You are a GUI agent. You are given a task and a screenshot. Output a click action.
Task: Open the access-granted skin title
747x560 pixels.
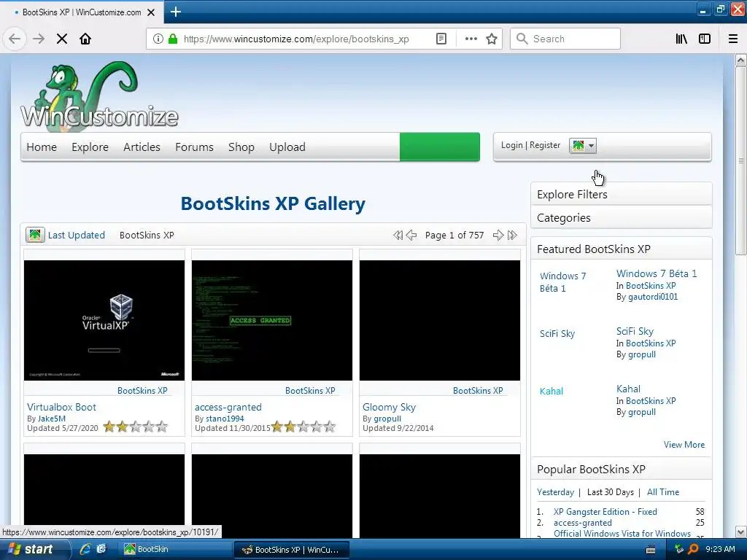pyautogui.click(x=228, y=407)
